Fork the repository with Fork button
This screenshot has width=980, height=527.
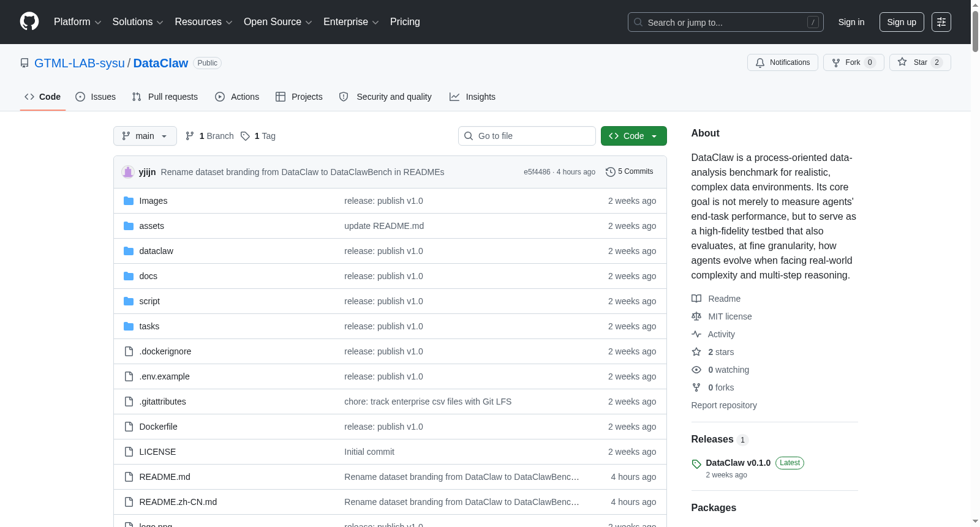pos(854,62)
